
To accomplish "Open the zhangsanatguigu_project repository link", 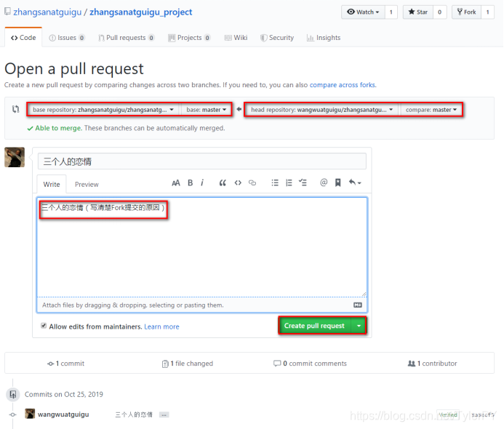I will pyautogui.click(x=141, y=12).
